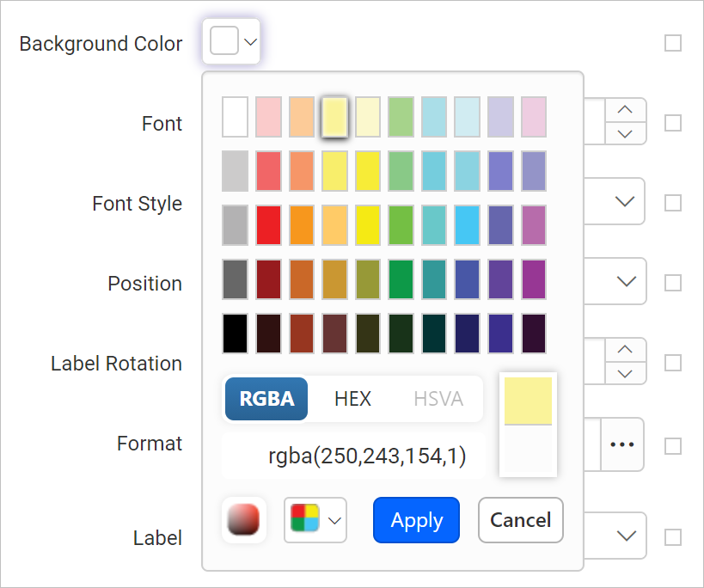Toggle the Background Color row checkbox

[x=672, y=43]
